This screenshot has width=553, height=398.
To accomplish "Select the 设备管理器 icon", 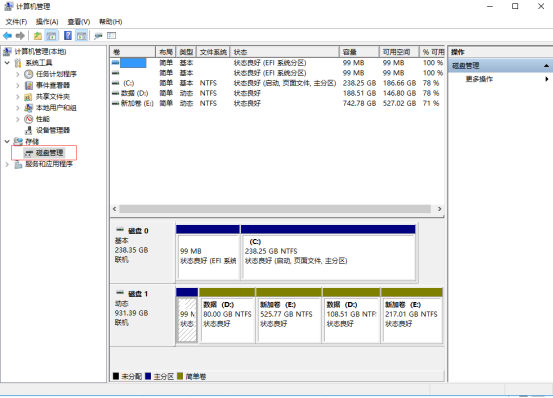I will (x=29, y=130).
